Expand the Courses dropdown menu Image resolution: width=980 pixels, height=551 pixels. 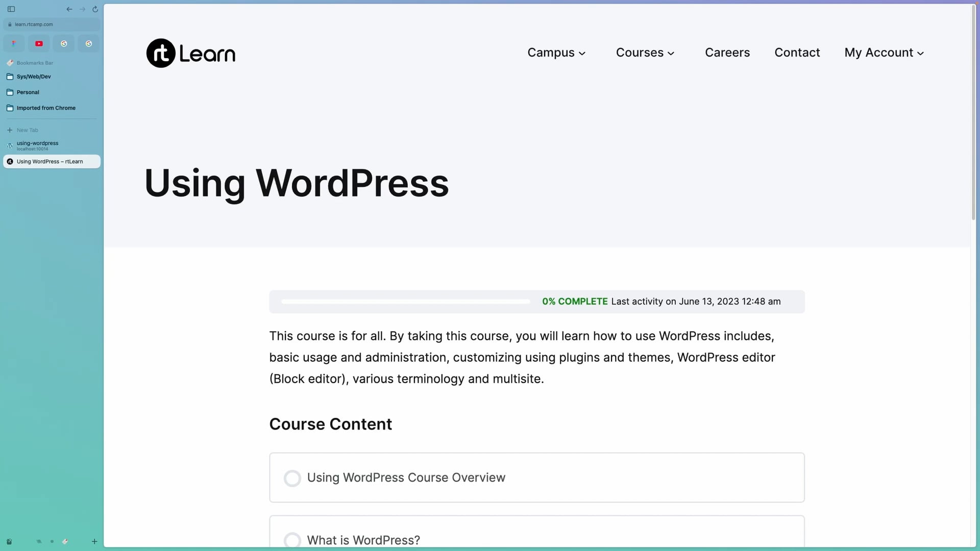[645, 53]
